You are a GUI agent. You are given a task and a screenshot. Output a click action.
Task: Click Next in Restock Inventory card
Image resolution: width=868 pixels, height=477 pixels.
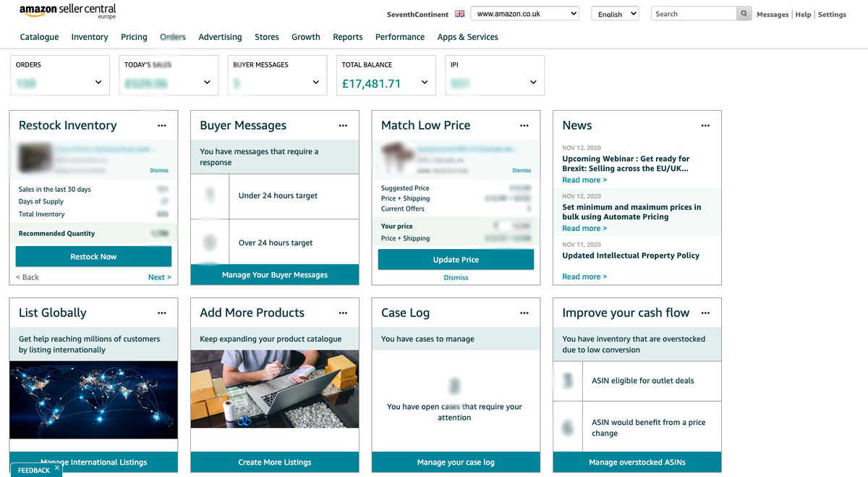[160, 277]
